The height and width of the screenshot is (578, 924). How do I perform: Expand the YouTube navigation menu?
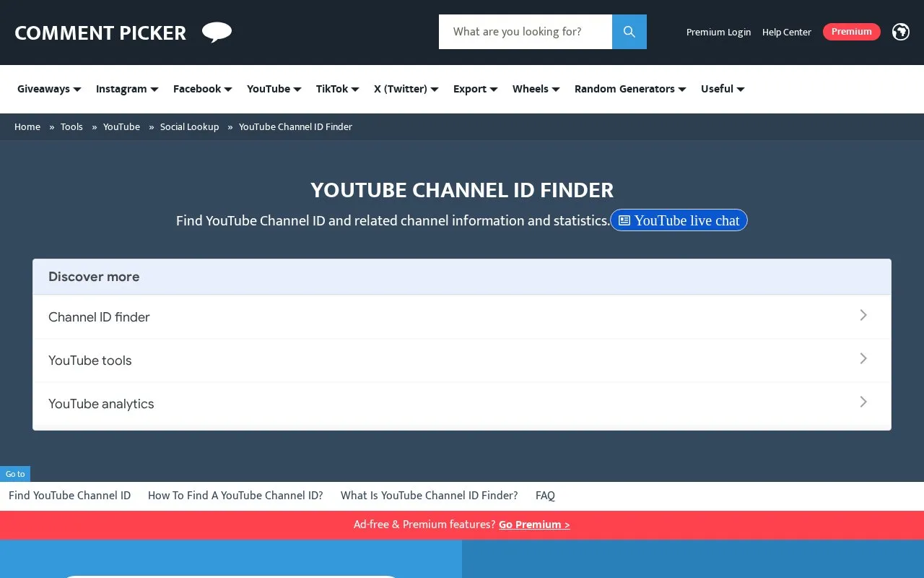click(x=274, y=89)
